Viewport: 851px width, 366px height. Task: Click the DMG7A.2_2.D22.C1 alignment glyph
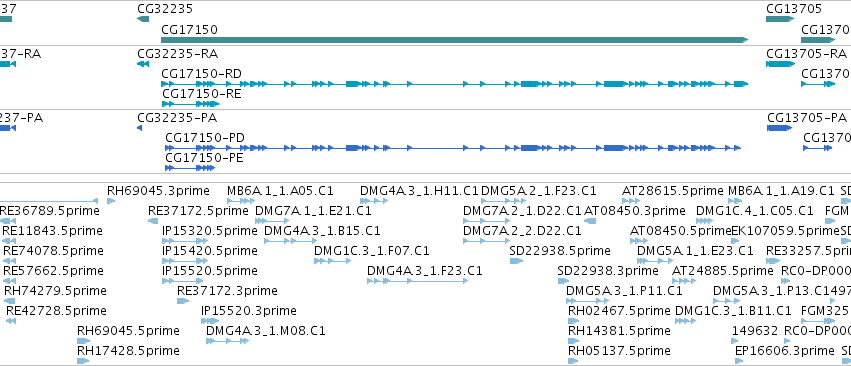487,241
